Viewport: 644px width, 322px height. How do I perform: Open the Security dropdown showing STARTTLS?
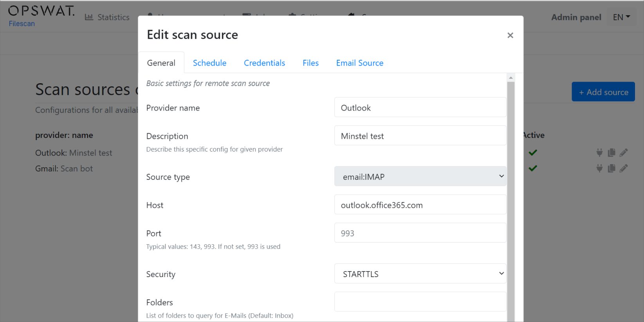click(420, 274)
